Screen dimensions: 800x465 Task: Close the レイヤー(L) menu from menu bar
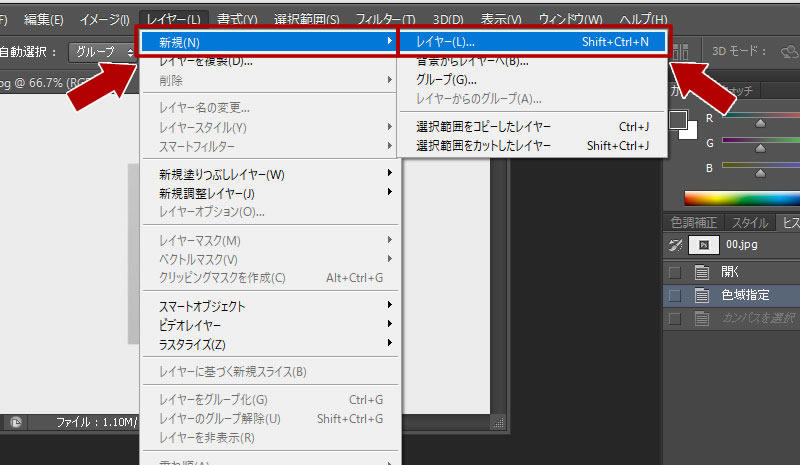click(173, 19)
